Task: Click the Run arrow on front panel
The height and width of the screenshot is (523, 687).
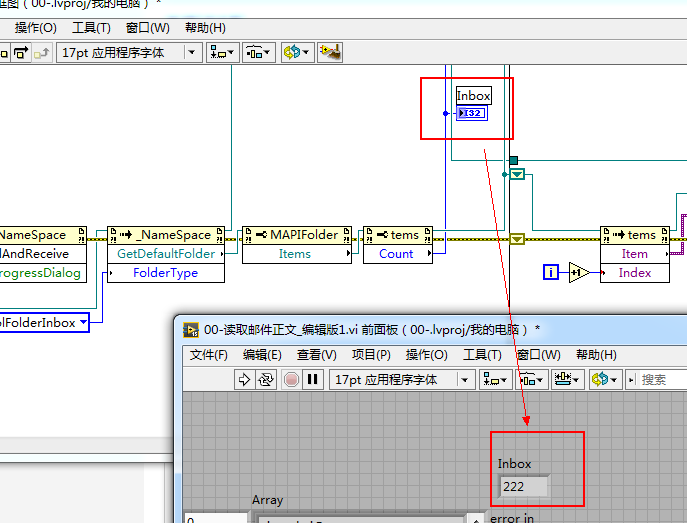Action: pos(244,379)
